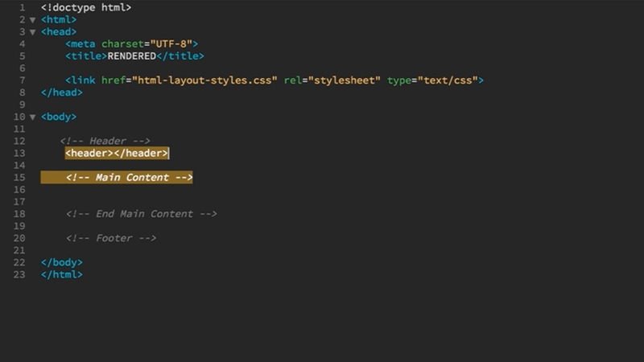Click the RENDERED title text
Viewport: 644px width, 362px height.
[x=132, y=56]
